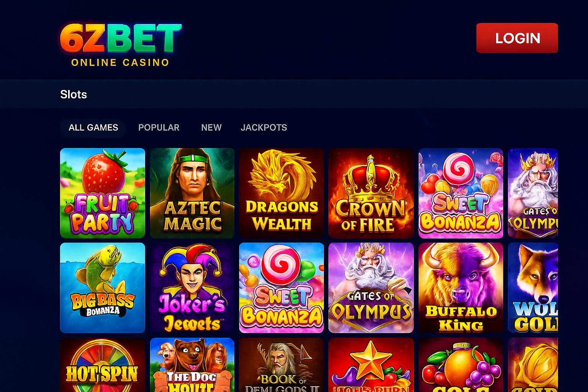
Task: Switch to the Popular tab
Action: [159, 127]
